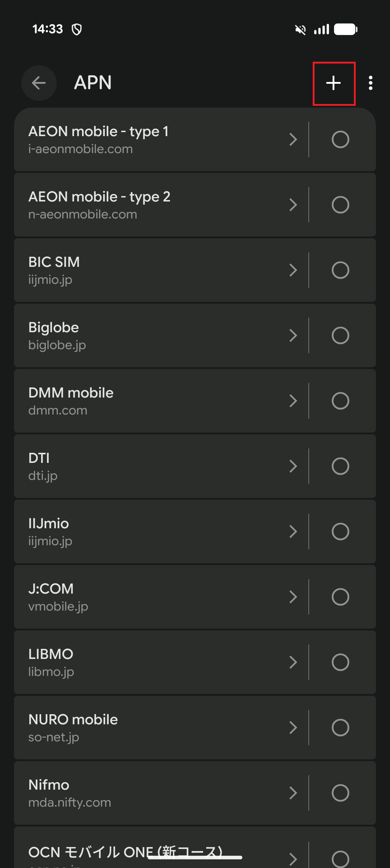390x868 pixels.
Task: Open BIC SIM details via chevron
Action: point(293,270)
